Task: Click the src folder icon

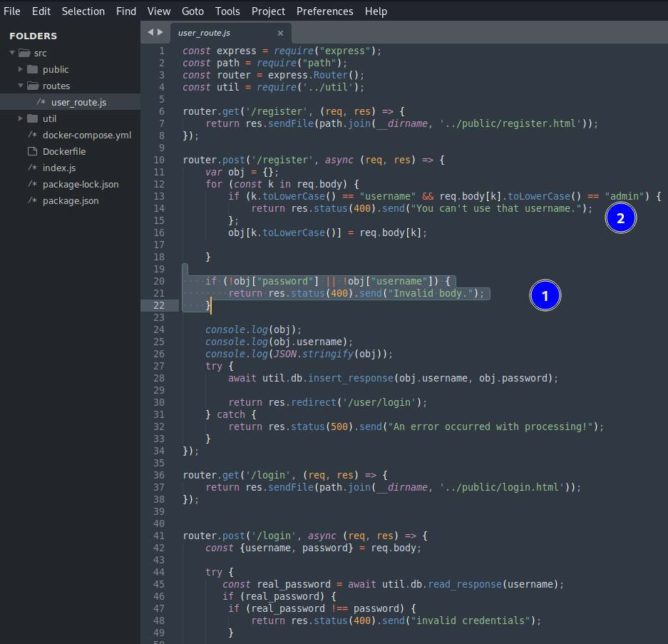Action: click(x=24, y=53)
